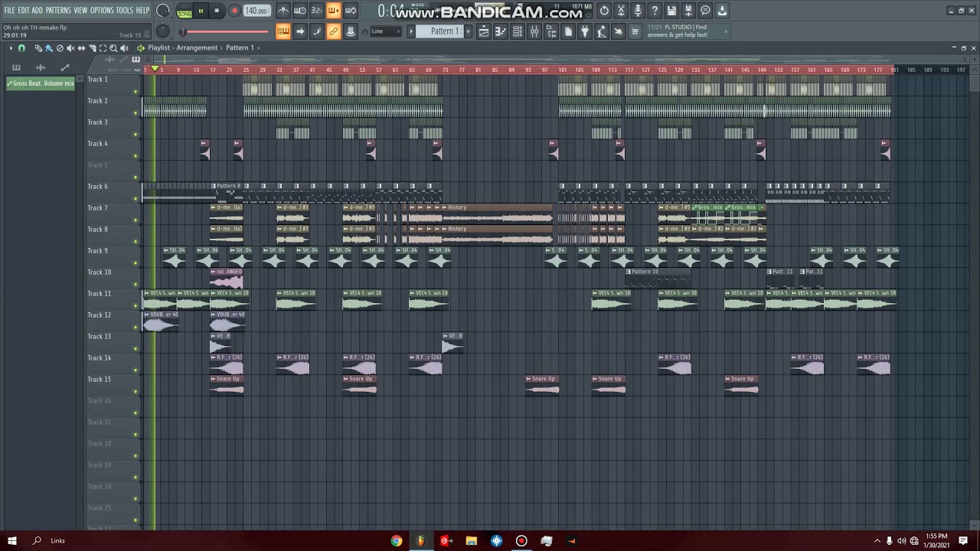Select the Paint brush tool
Viewport: 980px width, 551px height.
tap(49, 48)
